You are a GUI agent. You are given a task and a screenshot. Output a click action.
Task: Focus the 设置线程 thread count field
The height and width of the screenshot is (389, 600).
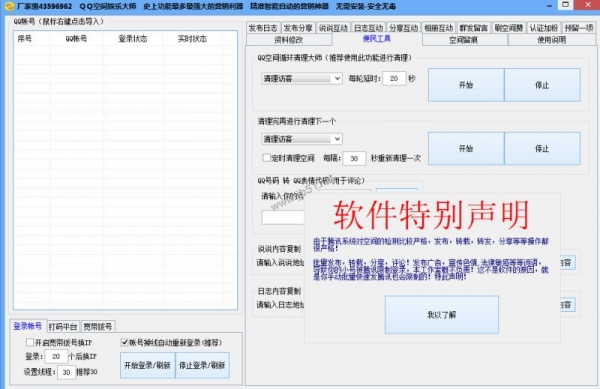[66, 372]
